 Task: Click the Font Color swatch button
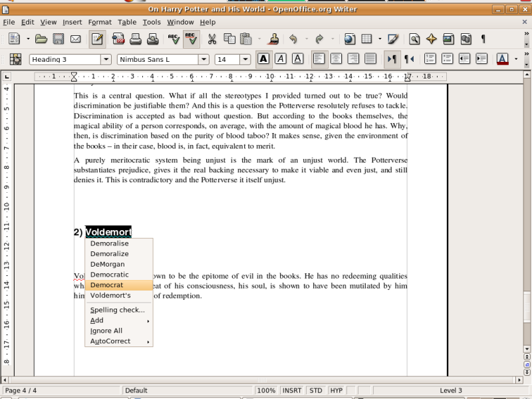click(502, 59)
